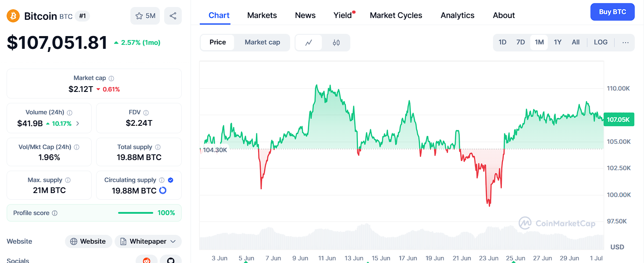Image resolution: width=644 pixels, height=263 pixels.
Task: Click the $2.12T market cap value
Action: (81, 89)
